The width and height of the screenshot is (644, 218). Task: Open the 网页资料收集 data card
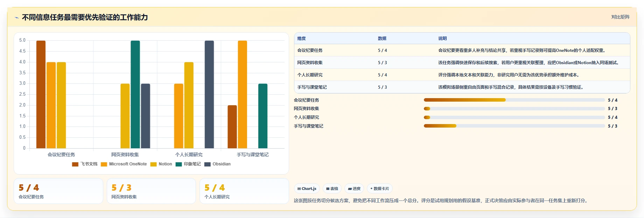click(151, 191)
